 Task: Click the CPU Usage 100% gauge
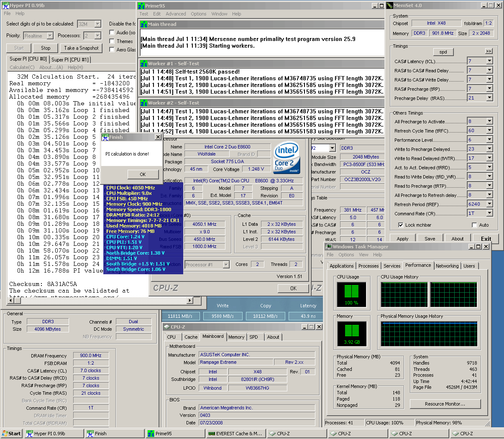351,294
